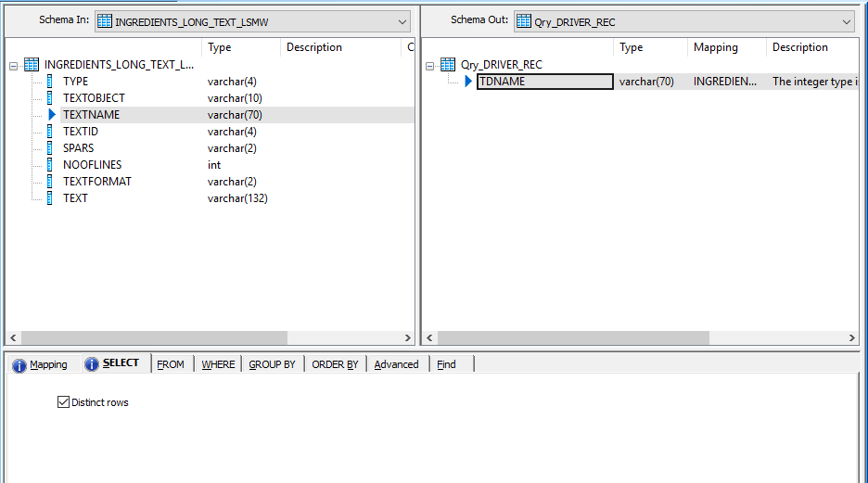Click Schema Out horizontal scrollbar thumb
This screenshot has width=868, height=483.
(573, 337)
